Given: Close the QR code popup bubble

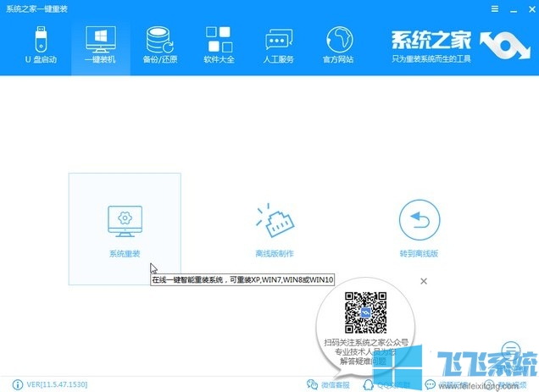Looking at the screenshot, I should coord(424,280).
